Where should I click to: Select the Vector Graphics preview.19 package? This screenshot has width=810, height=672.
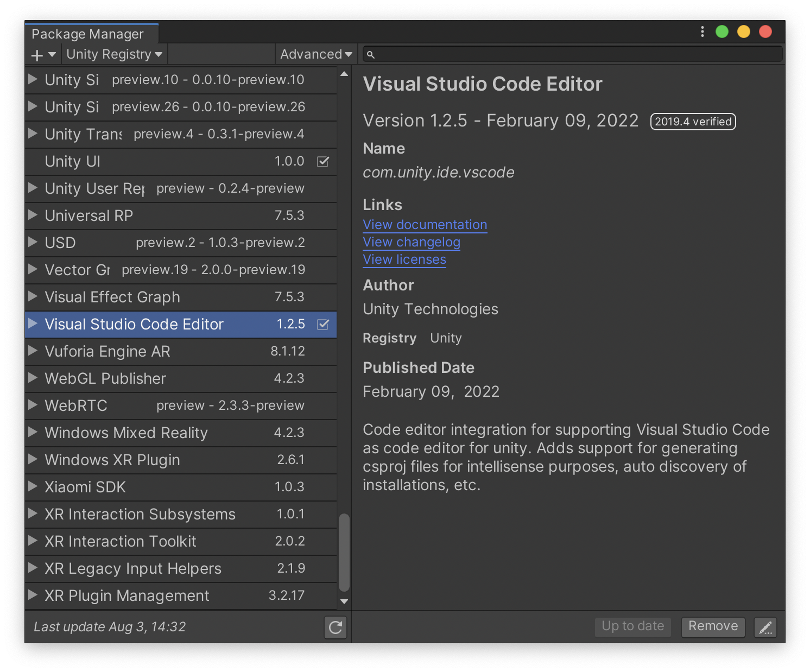pyautogui.click(x=181, y=270)
